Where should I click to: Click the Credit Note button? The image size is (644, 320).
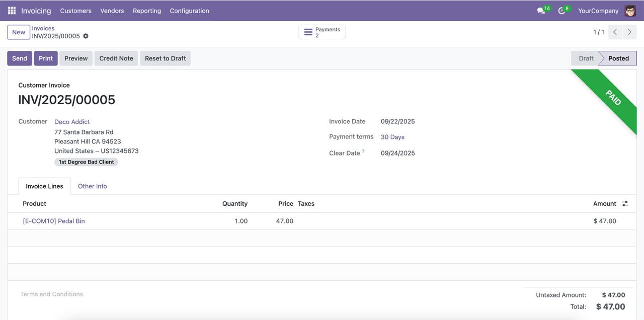[x=116, y=58]
